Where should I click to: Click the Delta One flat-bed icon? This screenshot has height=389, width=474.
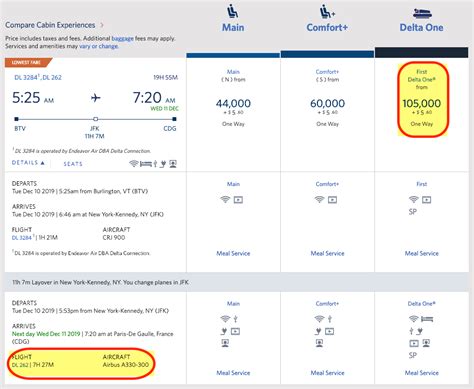(422, 14)
